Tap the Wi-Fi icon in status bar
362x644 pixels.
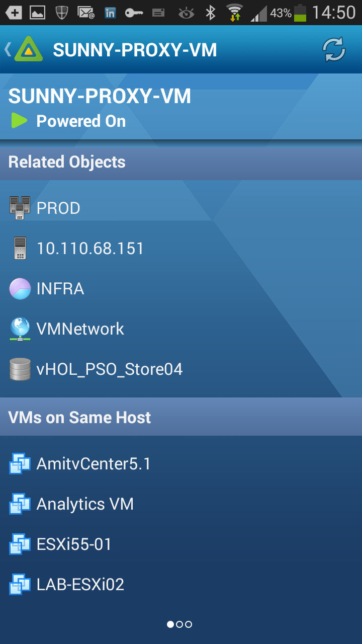pos(234,13)
